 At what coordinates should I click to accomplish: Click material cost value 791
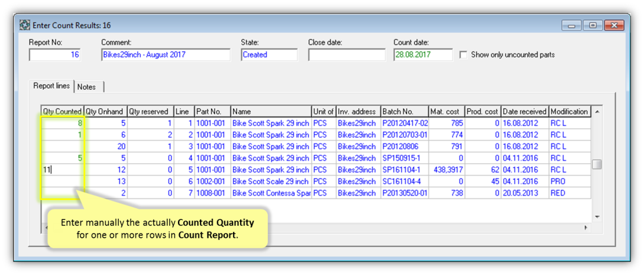click(446, 146)
